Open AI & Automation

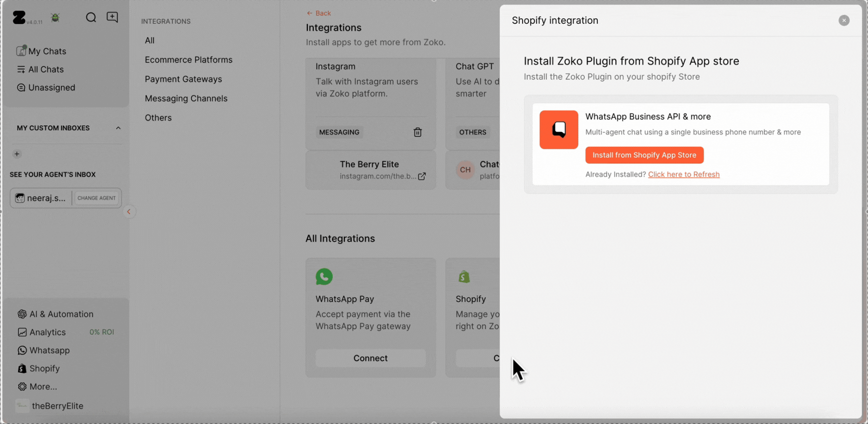(x=56, y=314)
